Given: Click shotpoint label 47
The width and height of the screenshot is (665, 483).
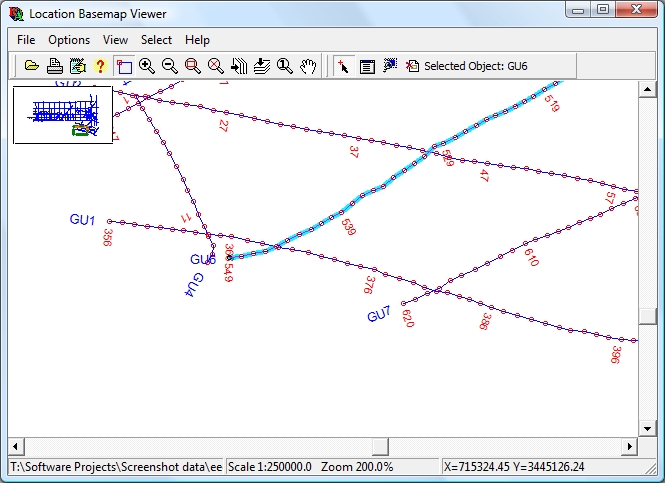Looking at the screenshot, I should click(x=484, y=175).
